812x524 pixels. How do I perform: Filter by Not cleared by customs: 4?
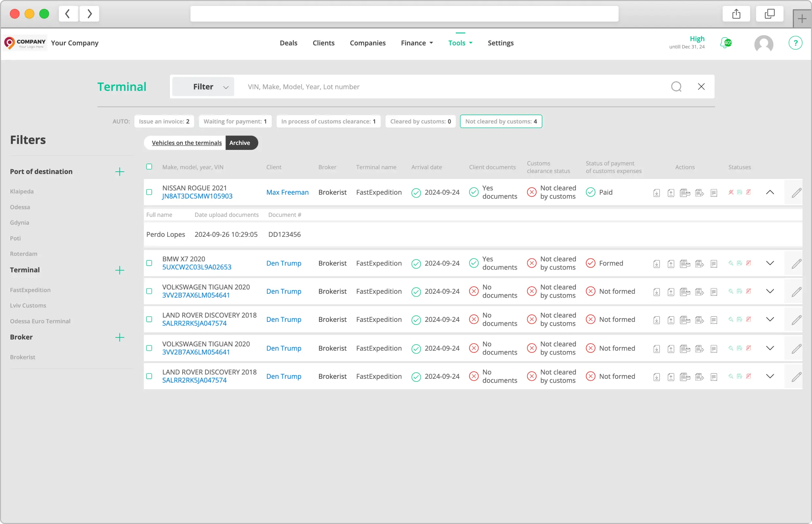501,121
